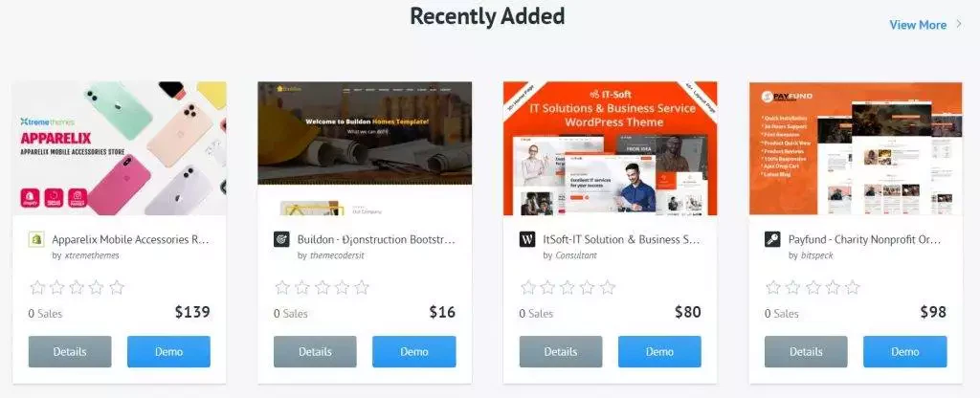Click the WordPress icon beside ItSoft title

[x=527, y=239]
